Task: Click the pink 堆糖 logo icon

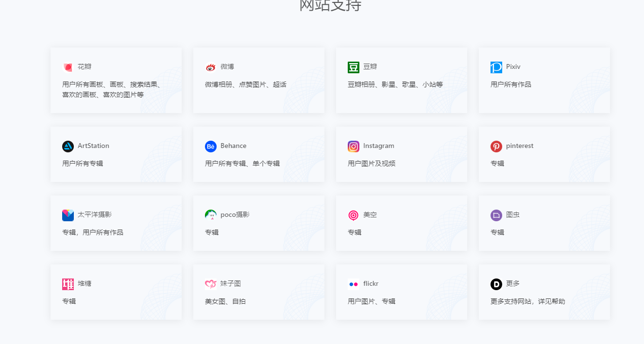Action: (x=68, y=284)
